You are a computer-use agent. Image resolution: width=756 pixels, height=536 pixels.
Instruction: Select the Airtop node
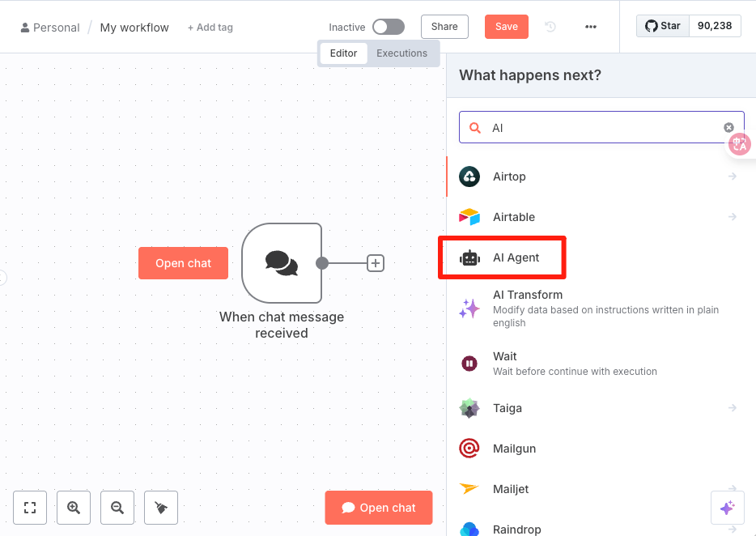click(601, 177)
